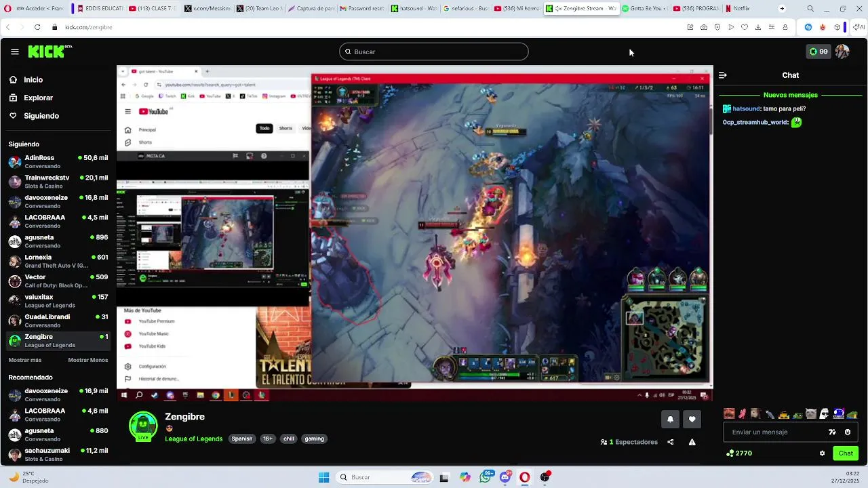Switch to the Password reset Gmail tab
This screenshot has height=488, width=868.
(x=362, y=9)
